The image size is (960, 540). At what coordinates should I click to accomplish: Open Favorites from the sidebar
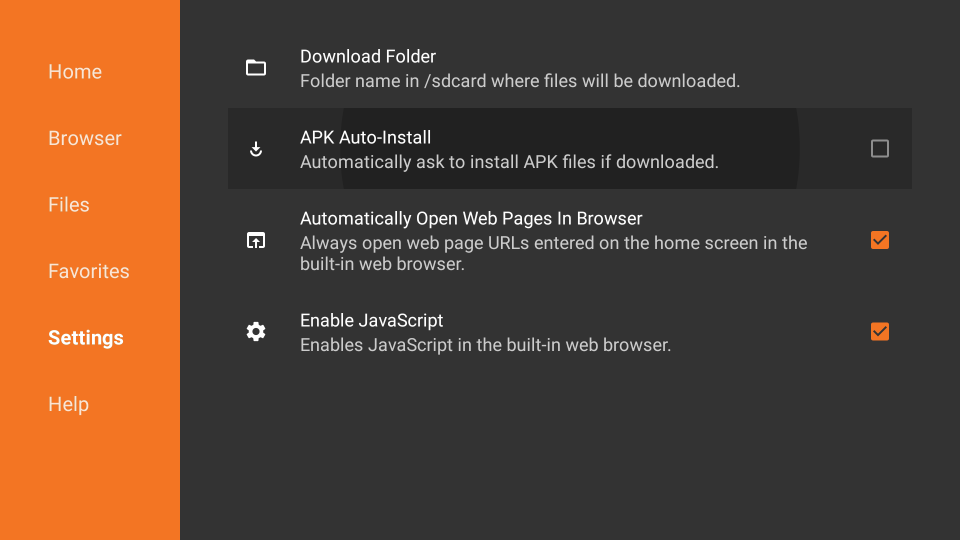click(x=89, y=271)
